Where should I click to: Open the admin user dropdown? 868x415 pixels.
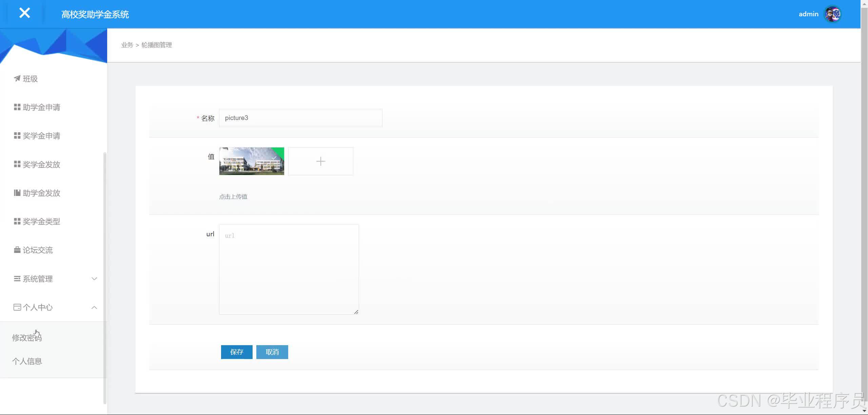click(808, 14)
